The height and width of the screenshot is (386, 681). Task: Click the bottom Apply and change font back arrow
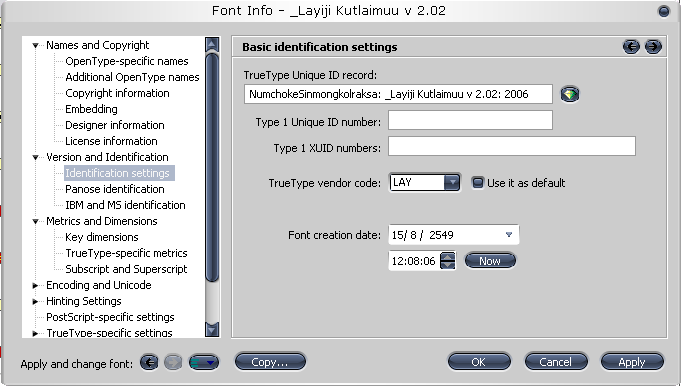click(149, 362)
